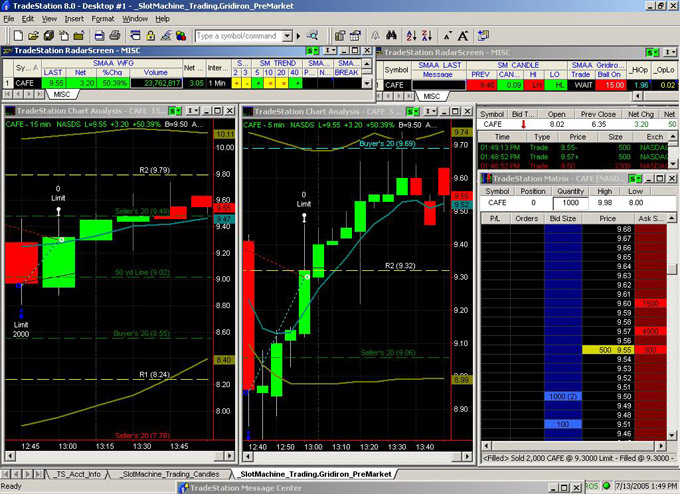Click the Prev Close column header in quote panel
680x494 pixels.
[598, 114]
